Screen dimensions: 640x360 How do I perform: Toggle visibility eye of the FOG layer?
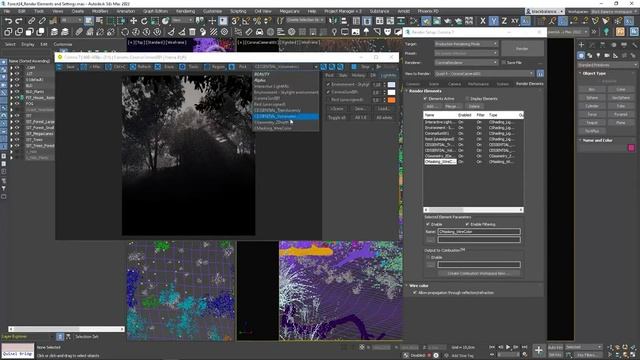click(x=17, y=103)
